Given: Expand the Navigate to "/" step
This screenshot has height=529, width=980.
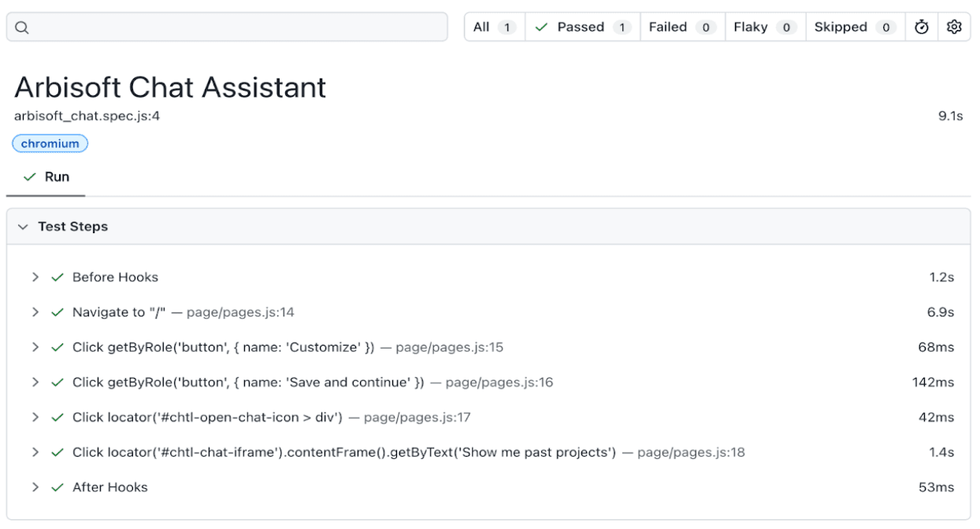Looking at the screenshot, I should pos(35,312).
